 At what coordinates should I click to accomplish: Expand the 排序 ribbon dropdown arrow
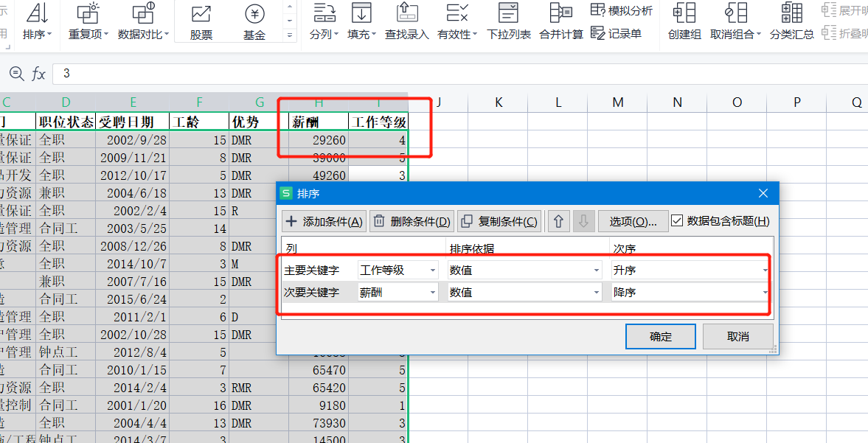(49, 35)
